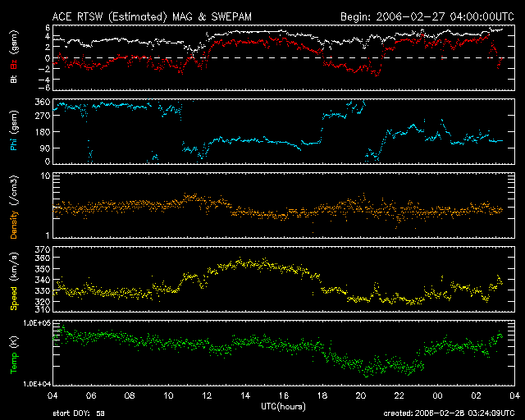Screen dimensions: 525x420
Task: Click the '08' hour tick label
Action: [x=130, y=395]
